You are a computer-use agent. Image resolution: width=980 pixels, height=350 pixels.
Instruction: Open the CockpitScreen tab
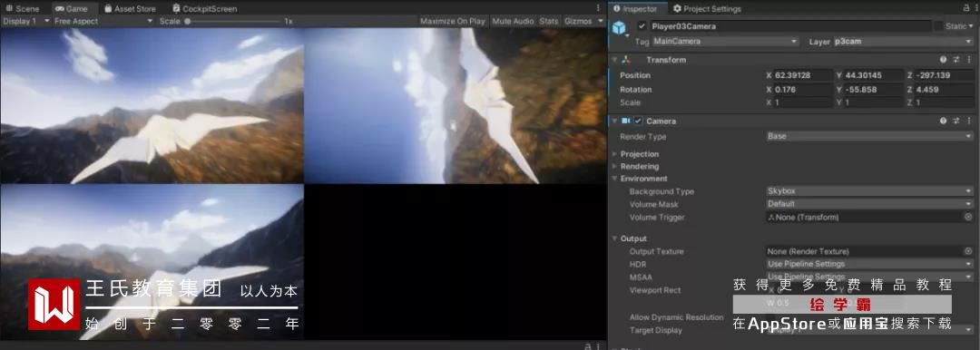pos(204,9)
